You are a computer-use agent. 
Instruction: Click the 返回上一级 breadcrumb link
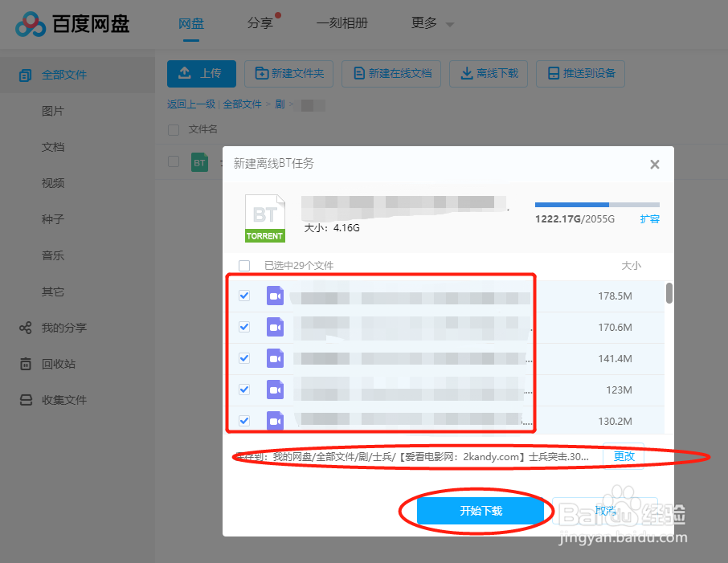(x=191, y=104)
